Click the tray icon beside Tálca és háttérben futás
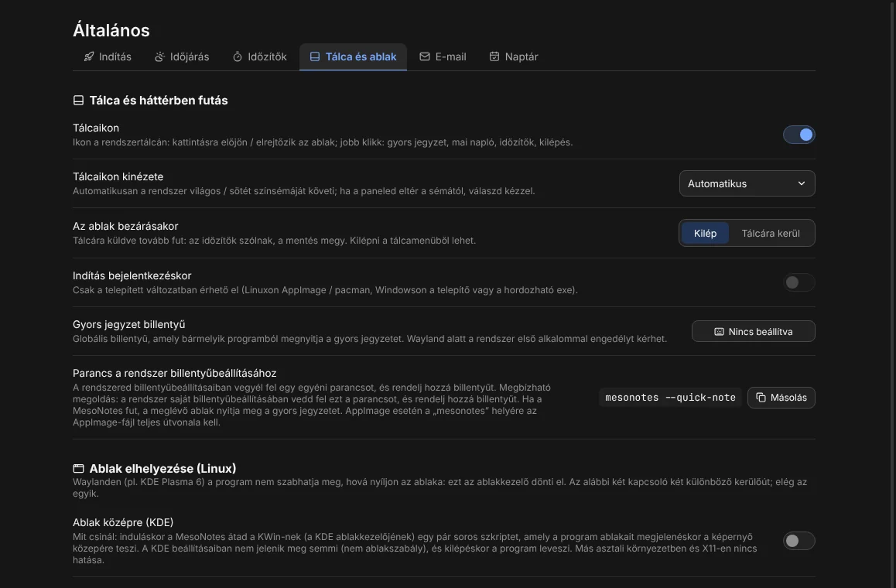Viewport: 896px width, 588px height. coord(78,101)
